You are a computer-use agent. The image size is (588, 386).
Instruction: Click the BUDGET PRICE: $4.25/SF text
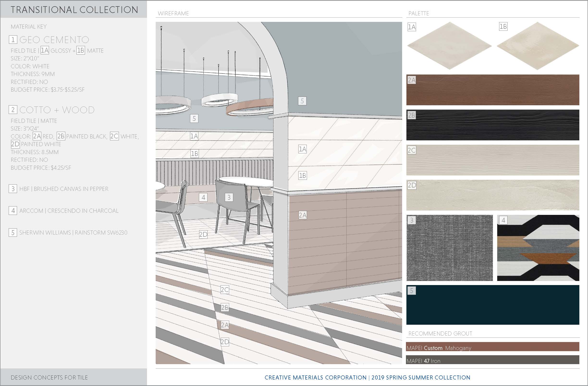click(41, 168)
